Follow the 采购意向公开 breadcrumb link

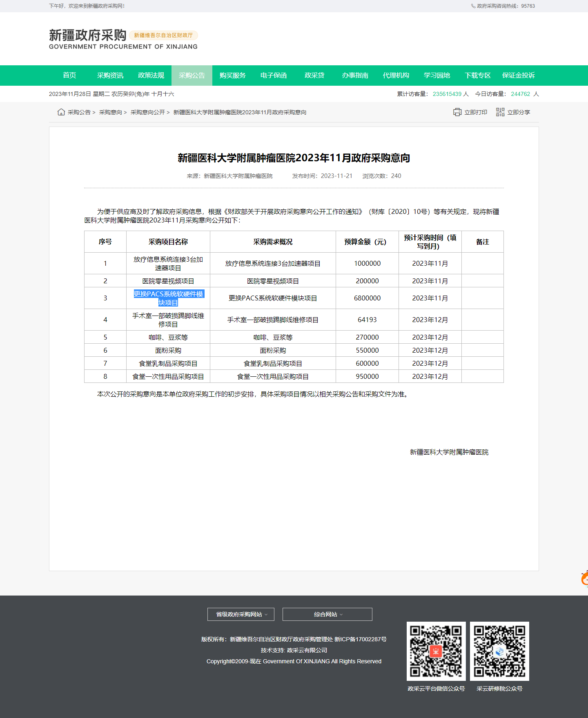pos(148,112)
